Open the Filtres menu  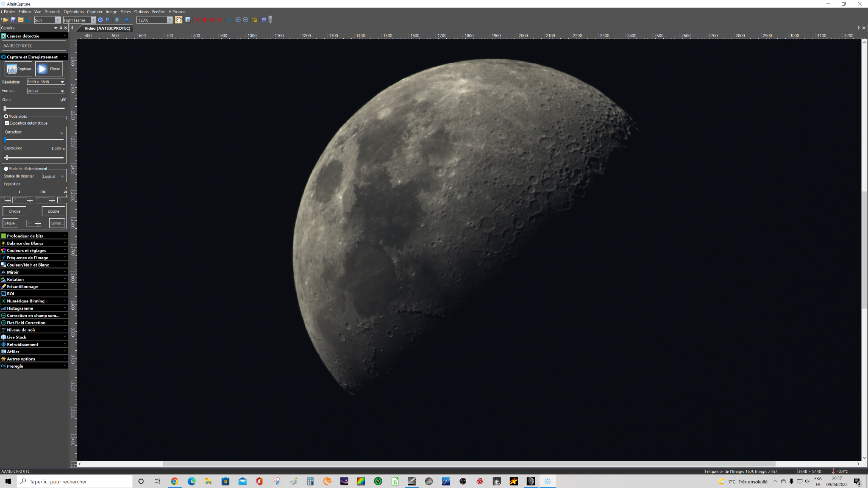[x=125, y=12]
